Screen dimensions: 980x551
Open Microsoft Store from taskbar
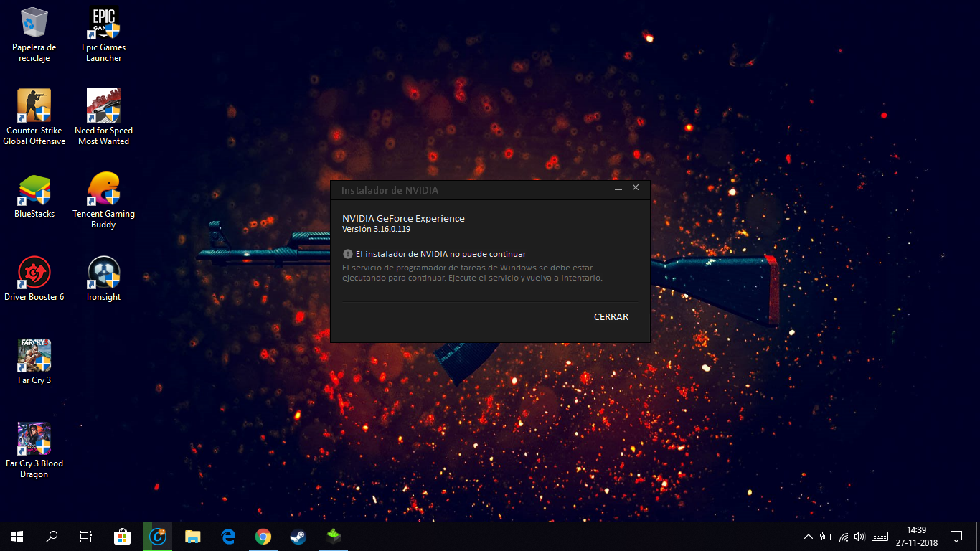(x=122, y=537)
